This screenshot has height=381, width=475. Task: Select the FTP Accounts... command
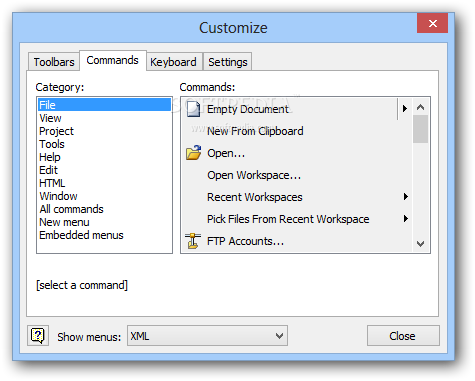[x=297, y=241]
